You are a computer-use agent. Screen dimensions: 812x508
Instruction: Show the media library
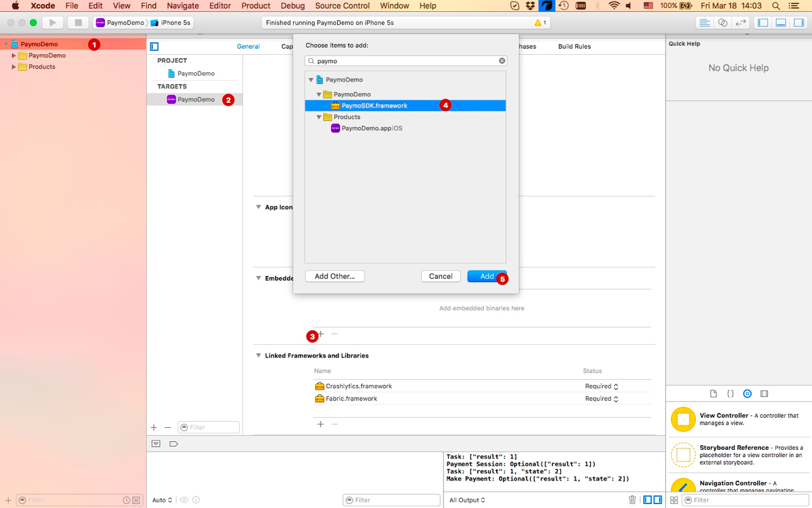click(x=765, y=394)
